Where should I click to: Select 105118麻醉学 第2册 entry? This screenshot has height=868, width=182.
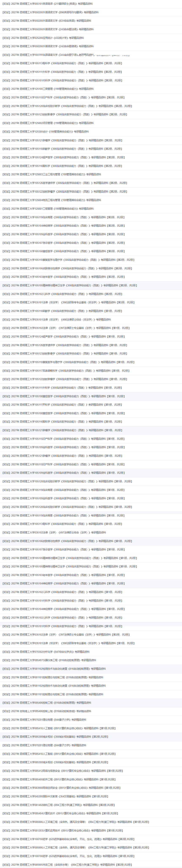click(62, 149)
